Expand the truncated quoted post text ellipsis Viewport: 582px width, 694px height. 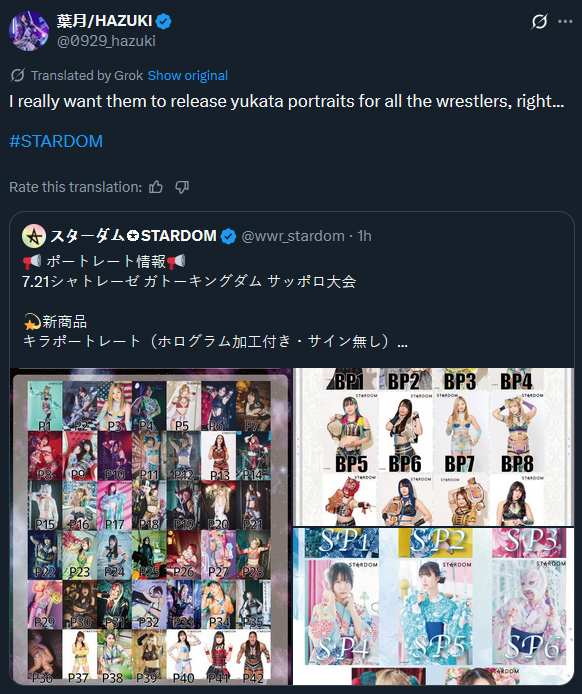(x=402, y=342)
